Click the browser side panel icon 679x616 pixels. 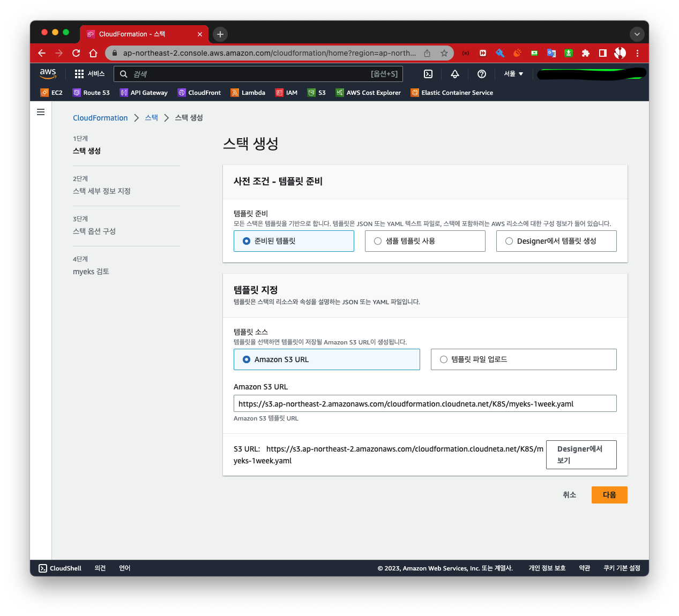(x=603, y=53)
